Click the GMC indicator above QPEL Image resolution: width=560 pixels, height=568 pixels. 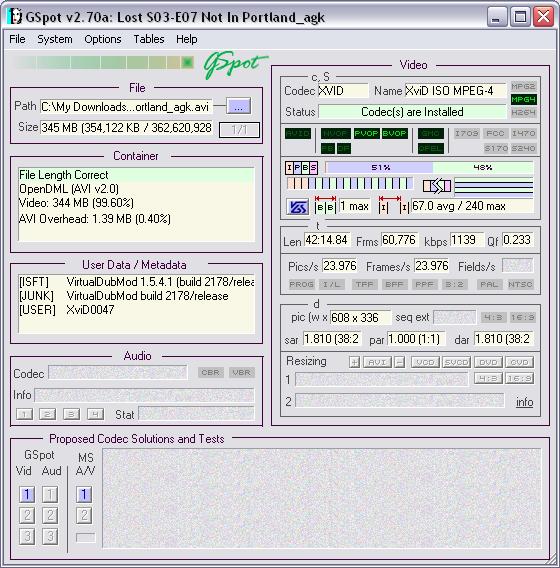430,134
